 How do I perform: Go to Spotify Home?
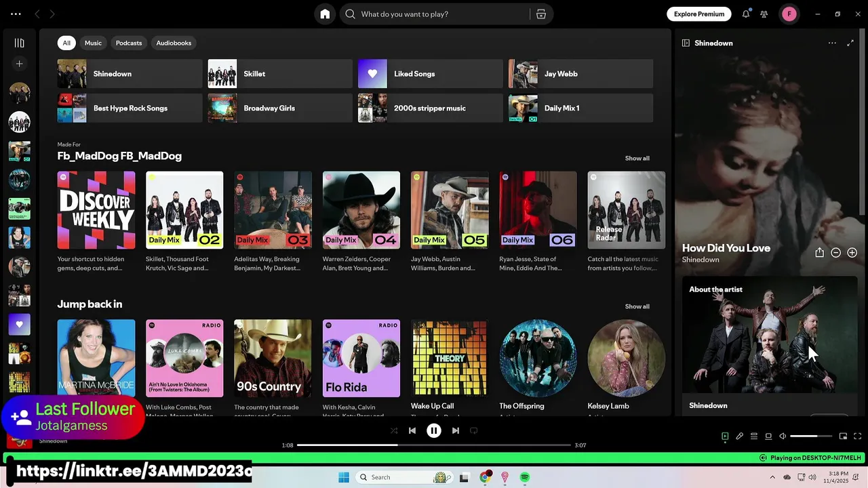point(325,14)
